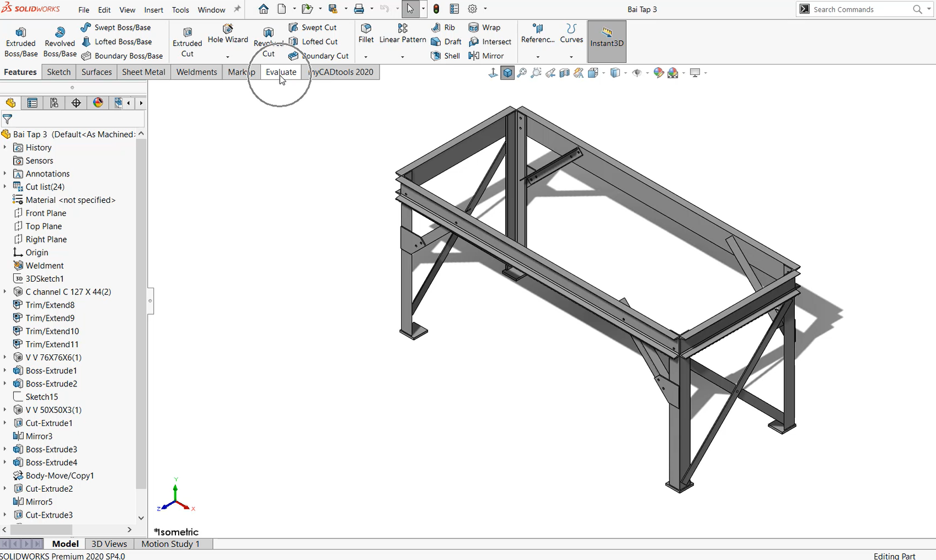
Task: Open the DisplayManager tab icon
Action: (98, 103)
